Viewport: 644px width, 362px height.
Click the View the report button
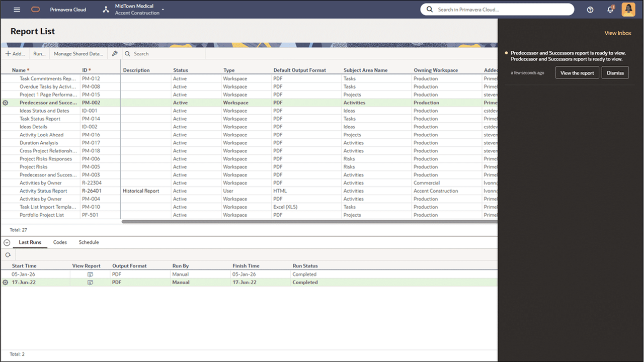tap(577, 72)
